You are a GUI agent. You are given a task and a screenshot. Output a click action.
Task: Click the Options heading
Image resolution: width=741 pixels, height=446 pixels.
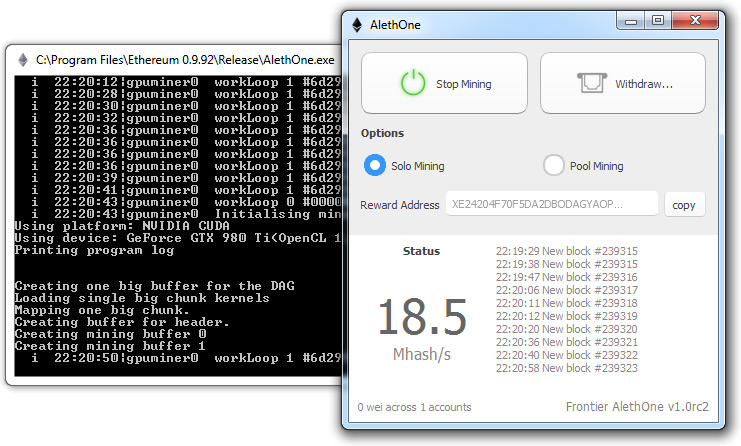click(382, 133)
